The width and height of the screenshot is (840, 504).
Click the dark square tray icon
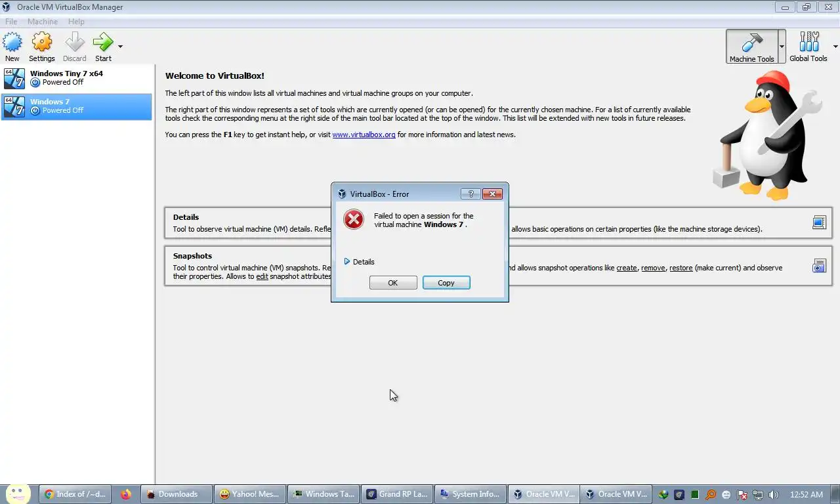coord(679,495)
